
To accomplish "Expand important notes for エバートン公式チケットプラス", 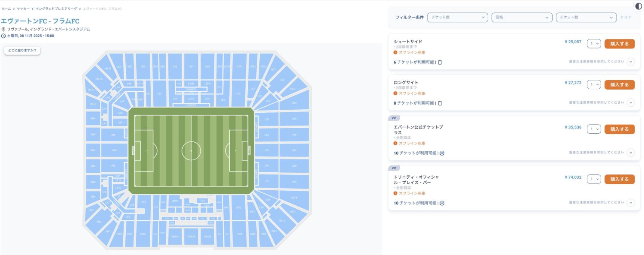I will tap(630, 153).
